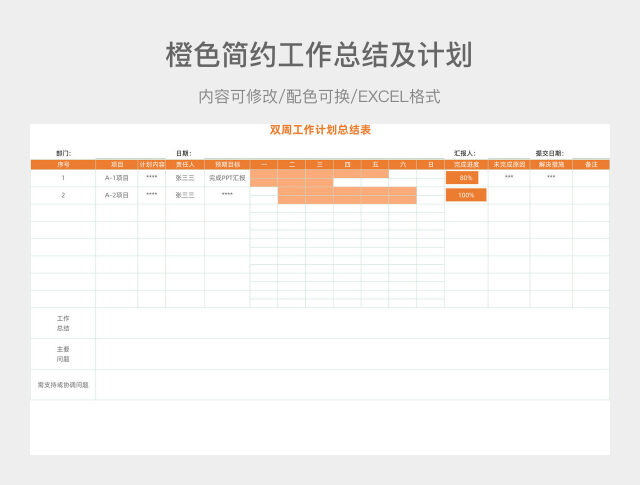Click the 需支持或协调问题 content field
The image size is (640, 485).
352,384
